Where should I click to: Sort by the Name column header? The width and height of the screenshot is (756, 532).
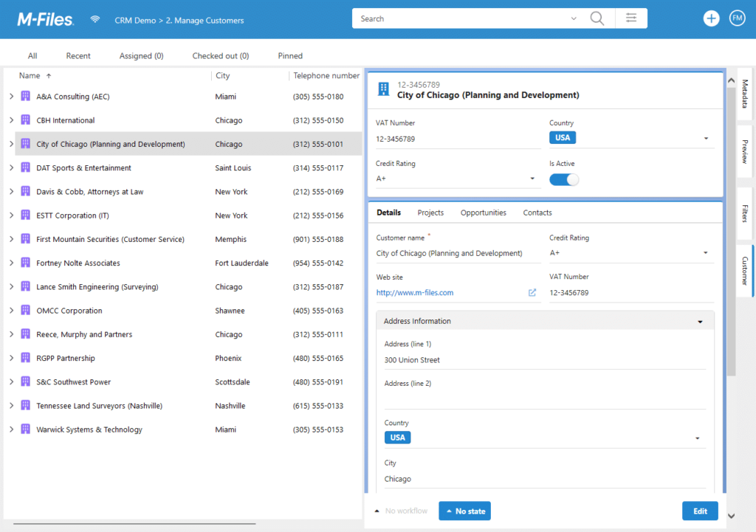click(x=30, y=76)
